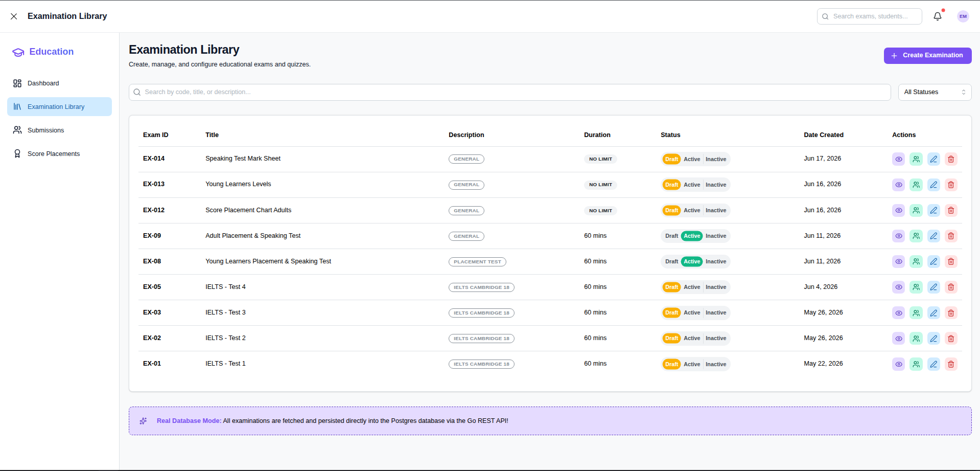This screenshot has width=980, height=471.
Task: View the IELTS - Test 4 exam
Action: (x=898, y=287)
